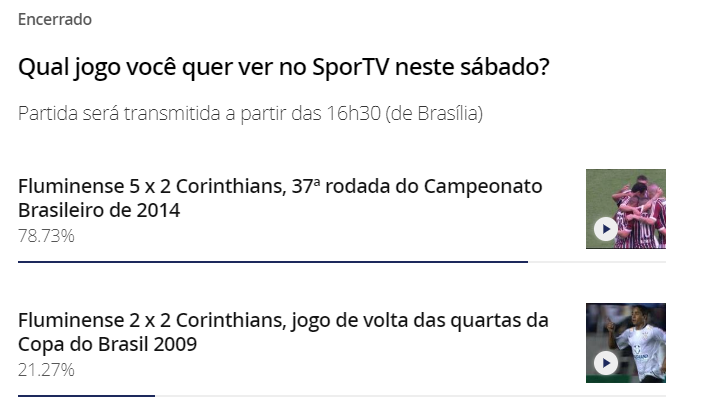
Task: Play the Fluminense 5 x 2 Corinthians video
Action: point(606,229)
